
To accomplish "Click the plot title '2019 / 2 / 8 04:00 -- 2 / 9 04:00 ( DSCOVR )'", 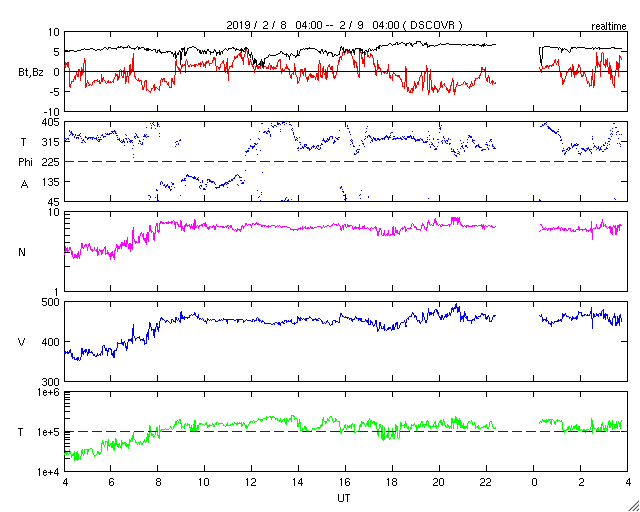I will pos(344,25).
